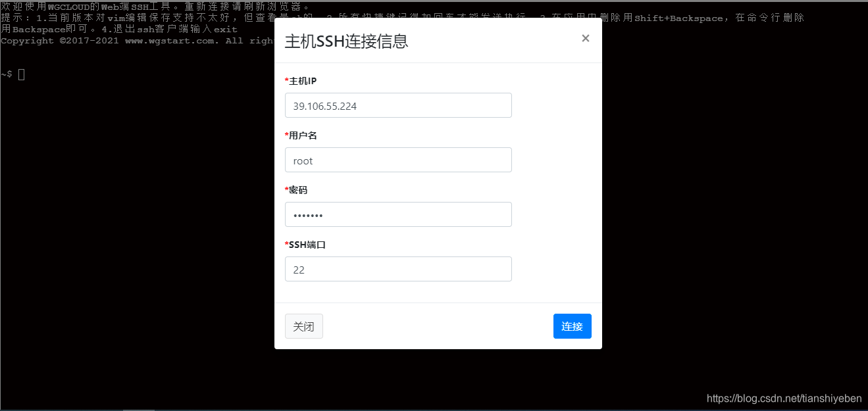Close the SSH connection dialog with the X

click(x=585, y=38)
